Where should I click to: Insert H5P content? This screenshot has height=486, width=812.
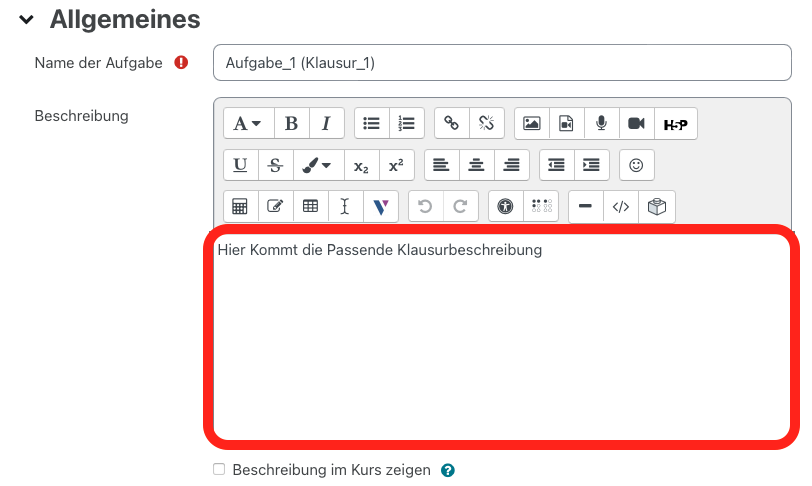[675, 123]
